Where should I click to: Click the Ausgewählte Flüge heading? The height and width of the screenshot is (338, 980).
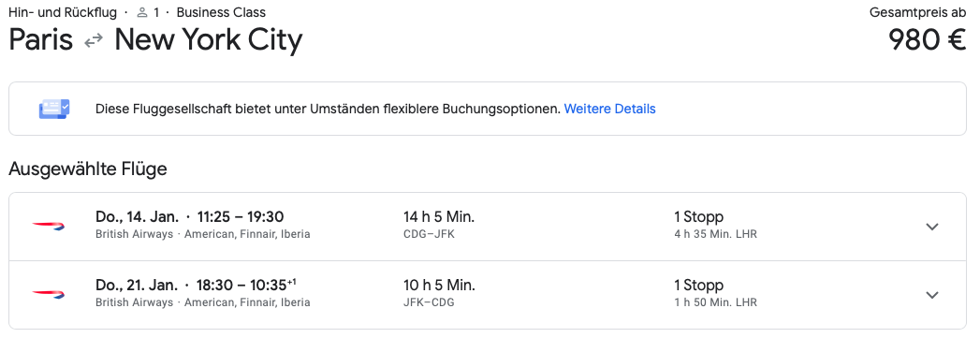(88, 169)
